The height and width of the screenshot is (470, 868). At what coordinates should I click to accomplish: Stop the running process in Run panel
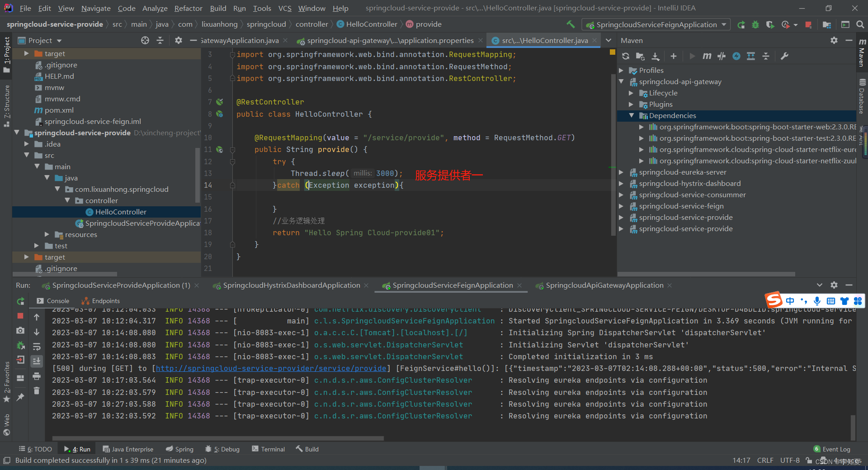pos(20,316)
